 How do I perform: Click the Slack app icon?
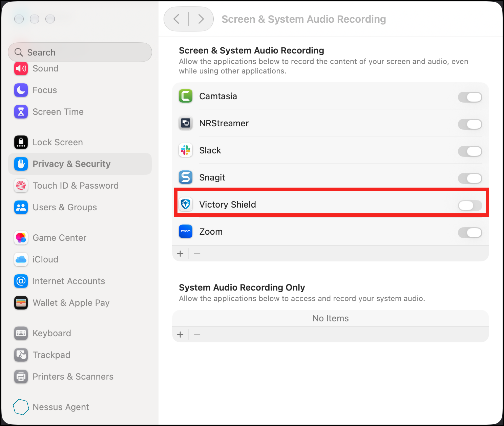click(186, 150)
